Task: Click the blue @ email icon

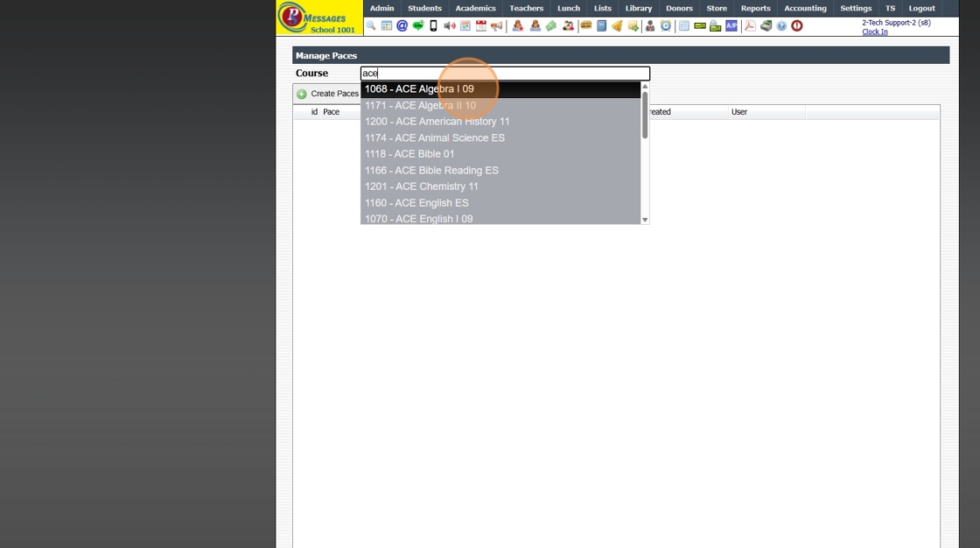Action: tap(402, 25)
